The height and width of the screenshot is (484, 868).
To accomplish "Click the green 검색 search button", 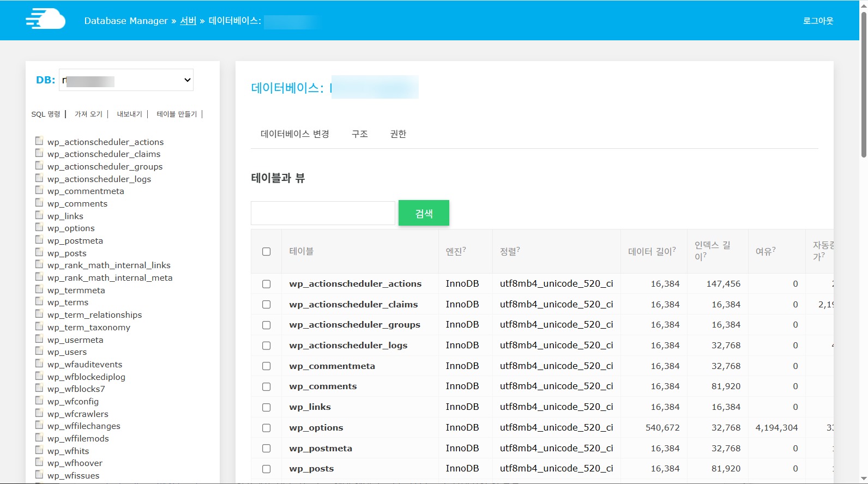I will (x=424, y=213).
